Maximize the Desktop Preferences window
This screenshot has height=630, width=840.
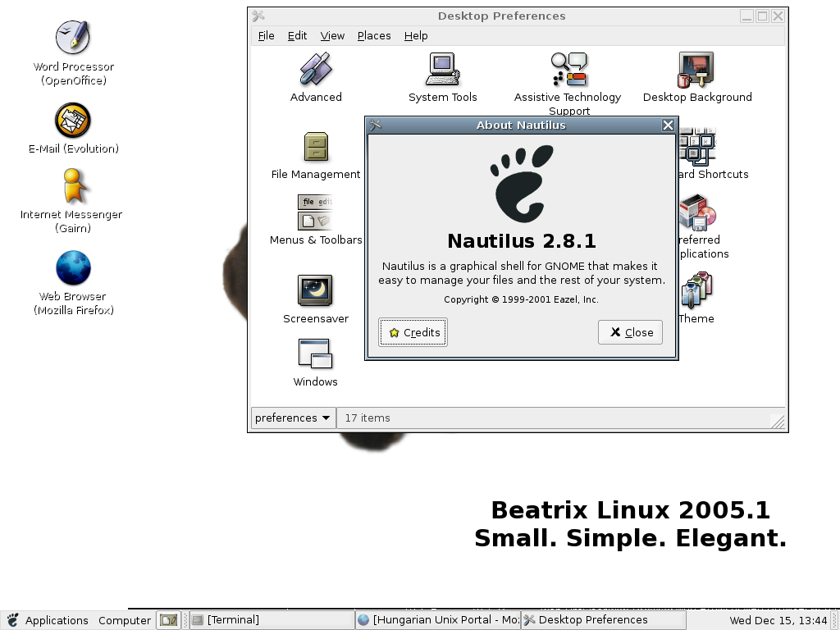[x=762, y=16]
